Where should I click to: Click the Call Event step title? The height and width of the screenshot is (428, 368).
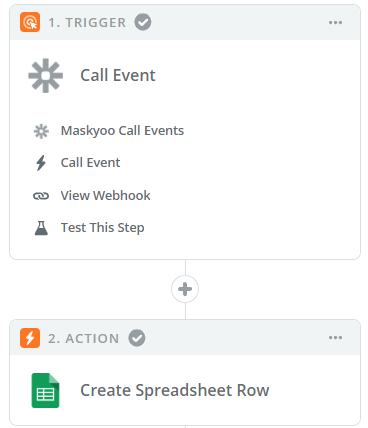118,75
